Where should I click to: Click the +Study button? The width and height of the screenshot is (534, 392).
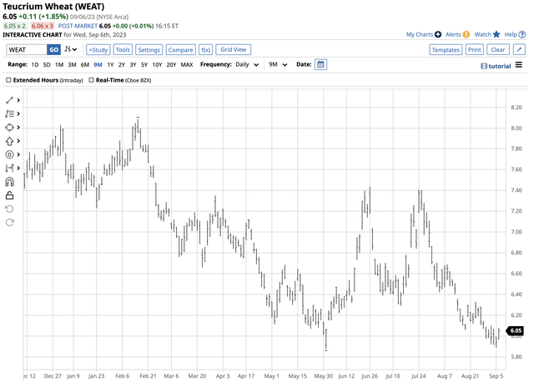[x=98, y=50]
